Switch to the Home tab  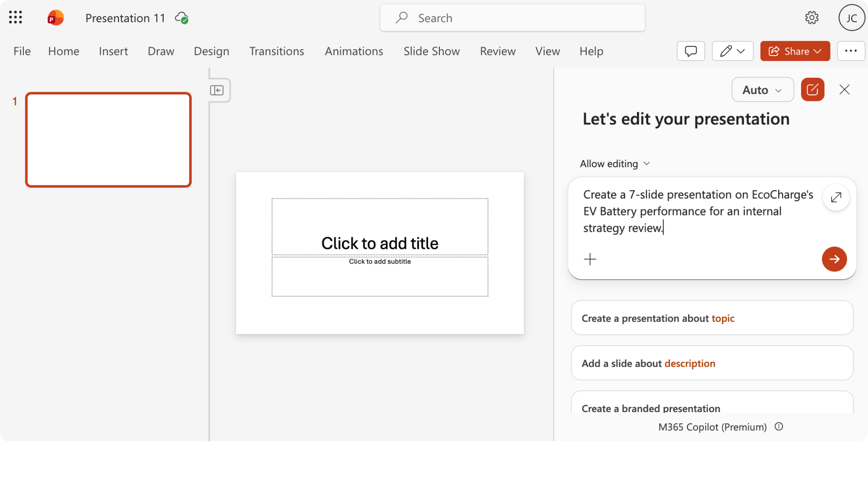64,51
